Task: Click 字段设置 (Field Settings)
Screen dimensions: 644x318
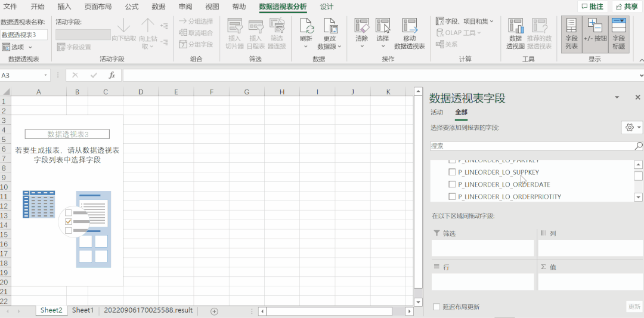Action: coord(74,47)
